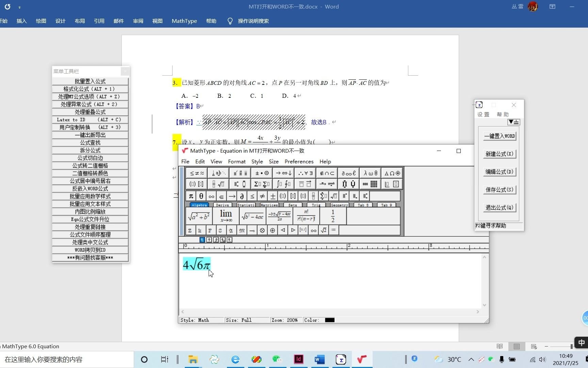This screenshot has height=368, width=588.
Task: Open the Style: Math dropdown
Action: [x=201, y=320]
